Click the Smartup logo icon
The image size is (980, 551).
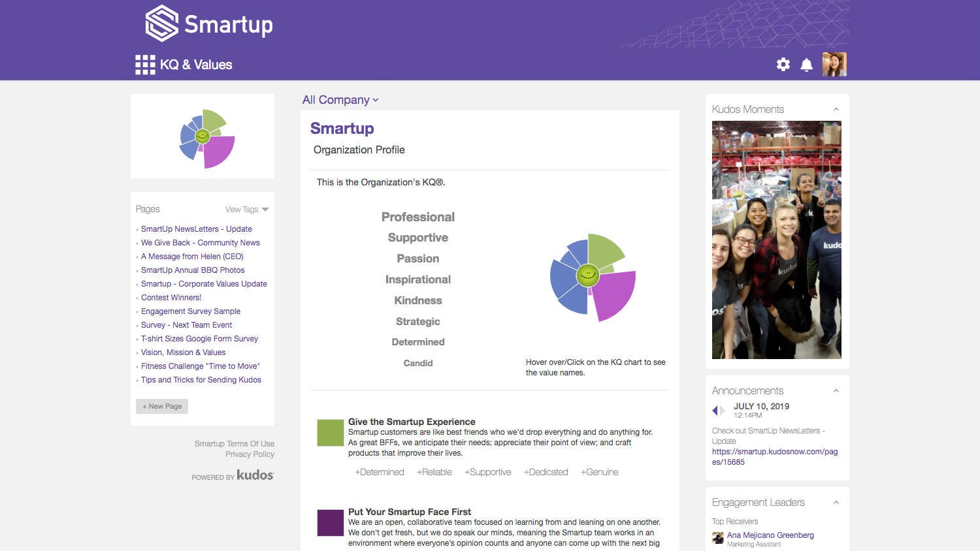(x=161, y=24)
